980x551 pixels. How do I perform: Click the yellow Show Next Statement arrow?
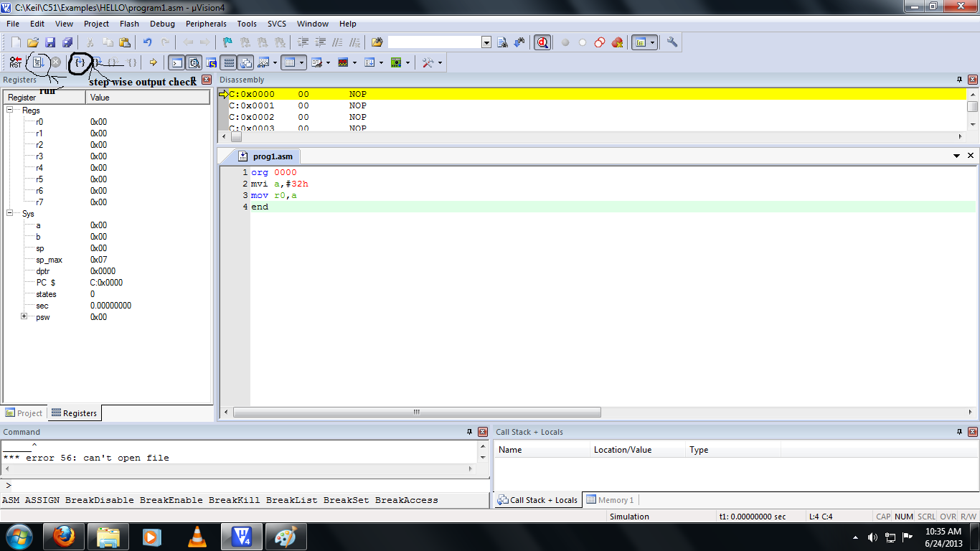pos(152,62)
